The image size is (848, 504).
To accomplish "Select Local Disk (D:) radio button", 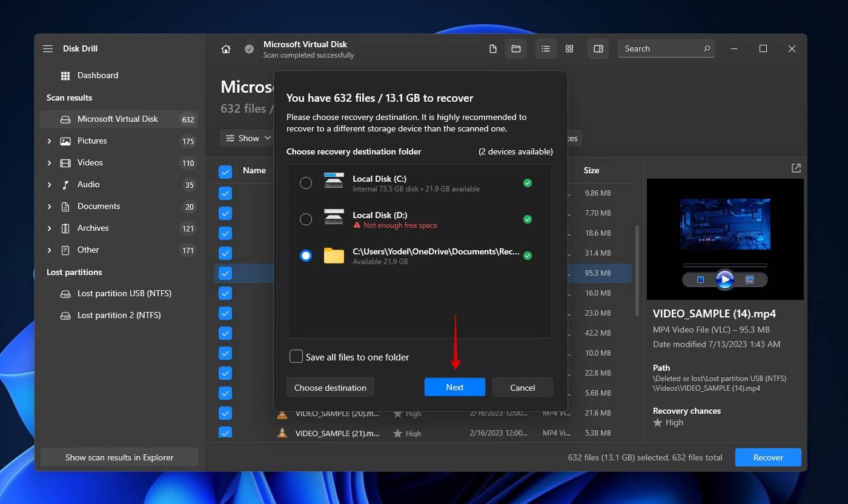I will [306, 219].
